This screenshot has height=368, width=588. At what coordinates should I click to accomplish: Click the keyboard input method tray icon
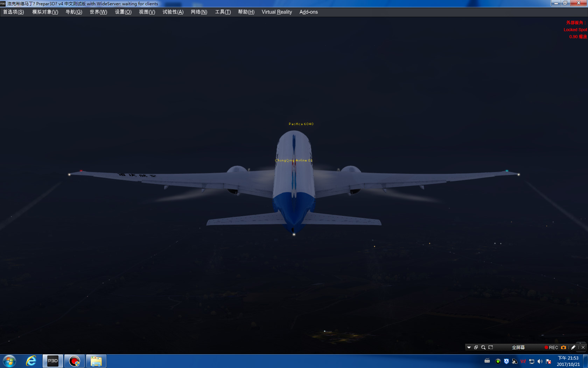pos(487,361)
